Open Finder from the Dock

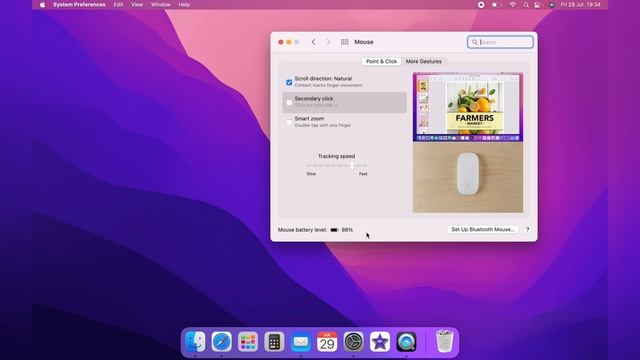pos(195,341)
